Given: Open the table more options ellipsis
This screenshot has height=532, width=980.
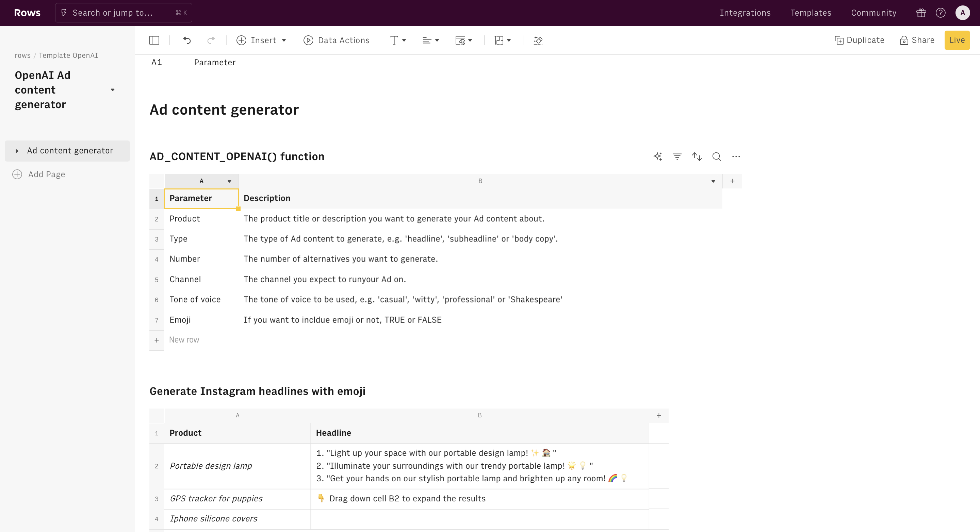Looking at the screenshot, I should click(x=736, y=156).
